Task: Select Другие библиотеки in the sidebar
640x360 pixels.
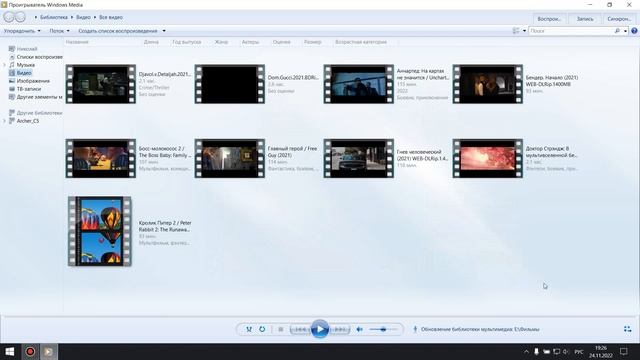Action: coord(36,113)
